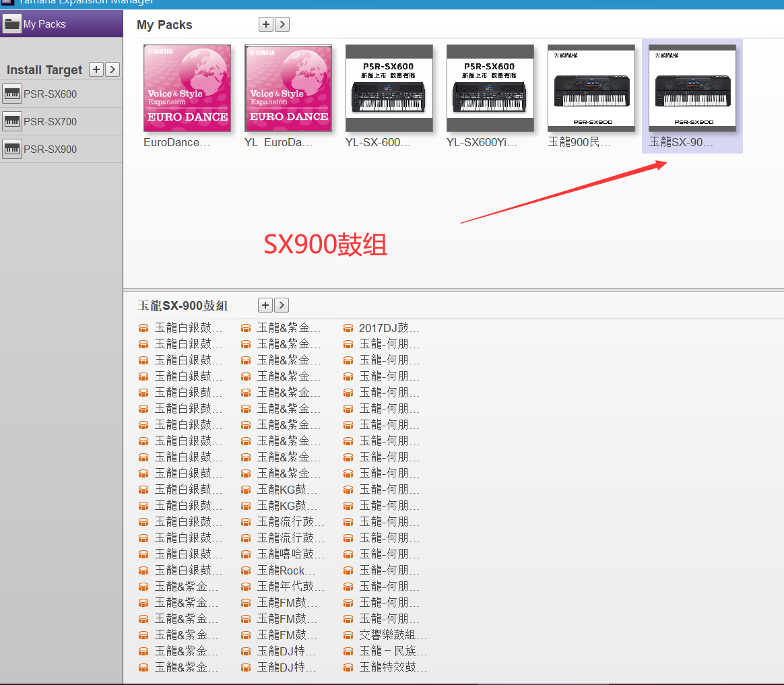Click the > arrow beside Install Target

112,69
